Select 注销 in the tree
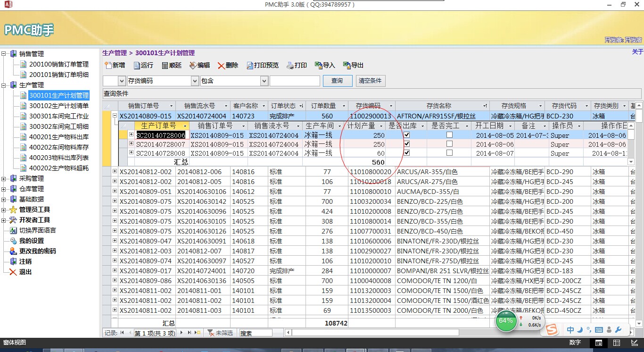Screen dimensions: 644x352 [25, 261]
